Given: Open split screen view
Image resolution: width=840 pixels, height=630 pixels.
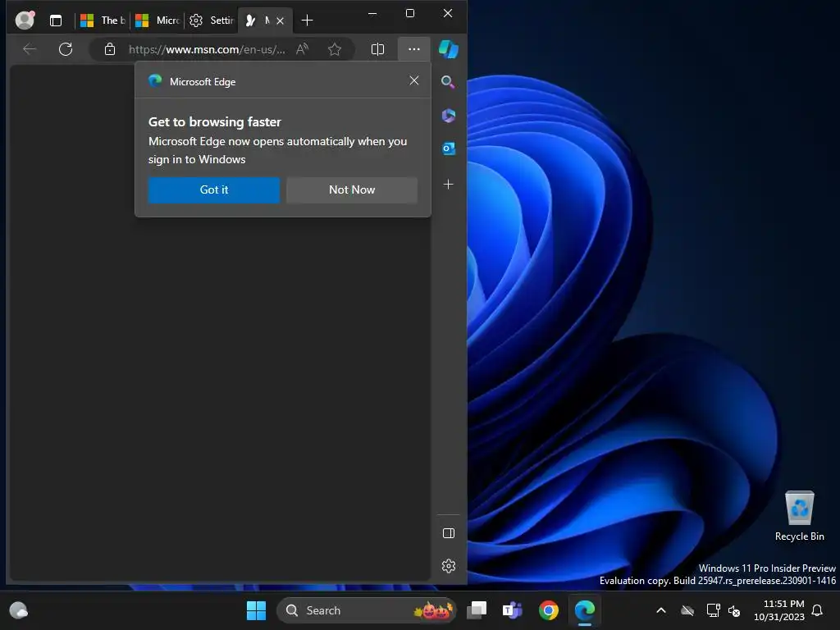Looking at the screenshot, I should (x=377, y=49).
